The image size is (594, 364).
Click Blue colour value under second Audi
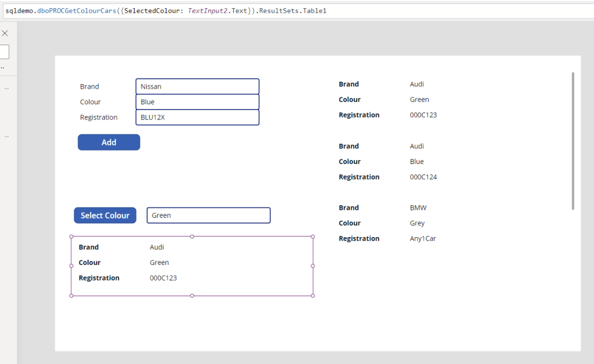[x=416, y=162]
